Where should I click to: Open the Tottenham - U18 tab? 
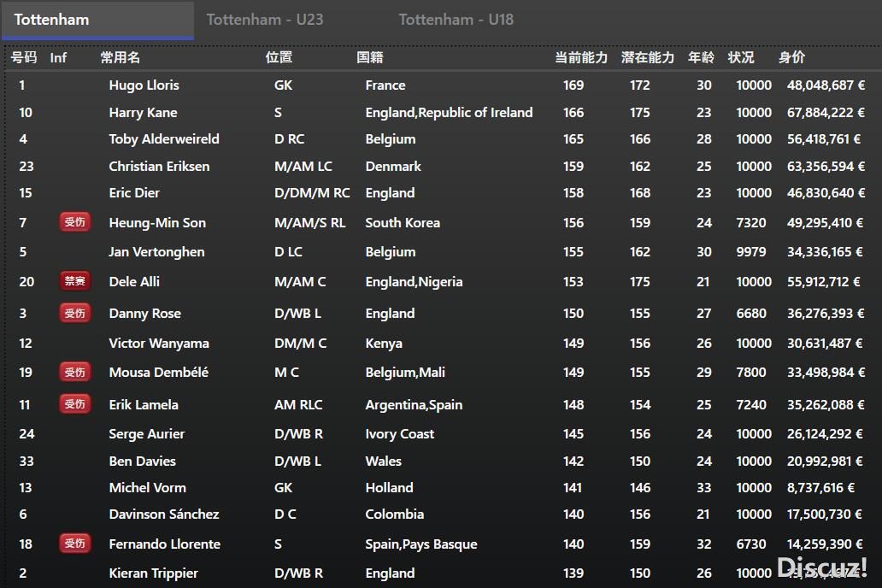tap(456, 20)
